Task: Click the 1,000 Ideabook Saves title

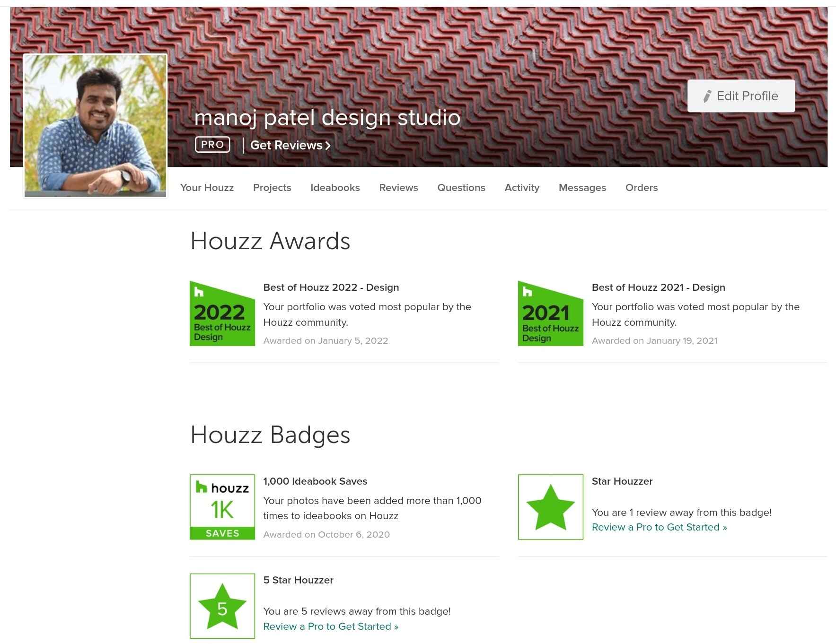Action: click(315, 481)
